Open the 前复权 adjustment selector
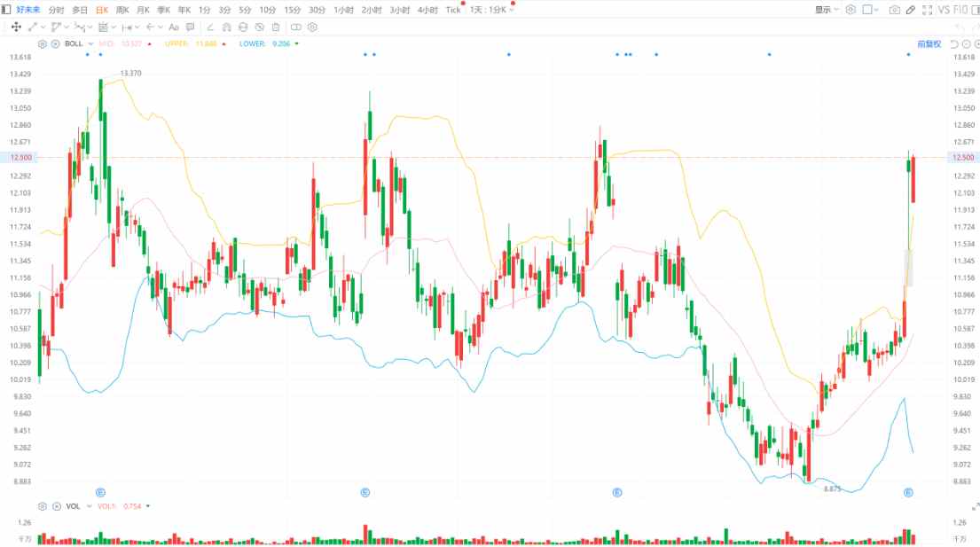Screen dimensions: 980x547 (929, 44)
